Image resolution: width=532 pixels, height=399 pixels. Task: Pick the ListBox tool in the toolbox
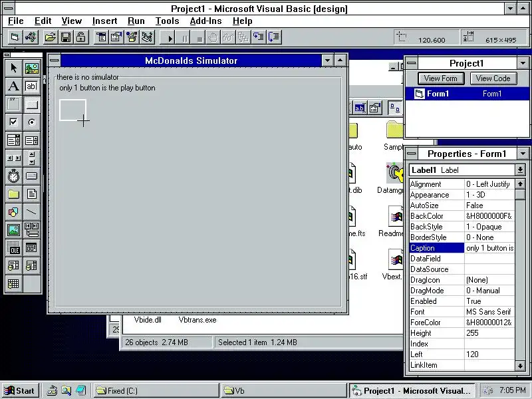31,140
